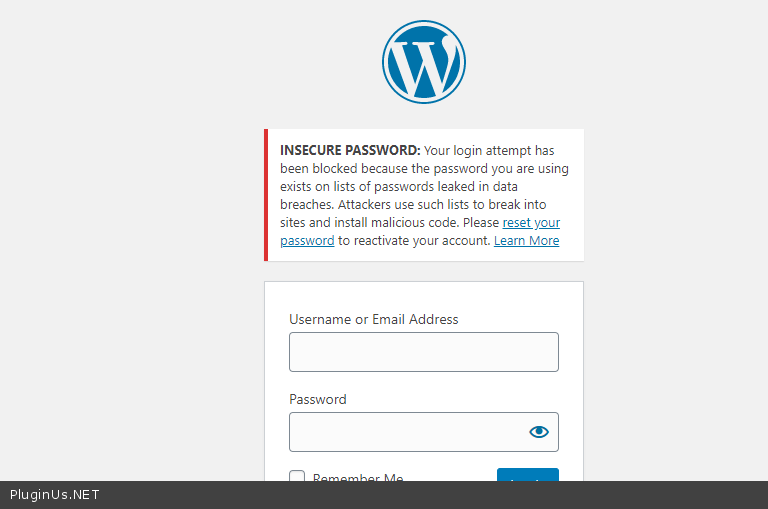Image resolution: width=768 pixels, height=509 pixels.
Task: Focus the Username or Email Address field
Action: click(423, 352)
